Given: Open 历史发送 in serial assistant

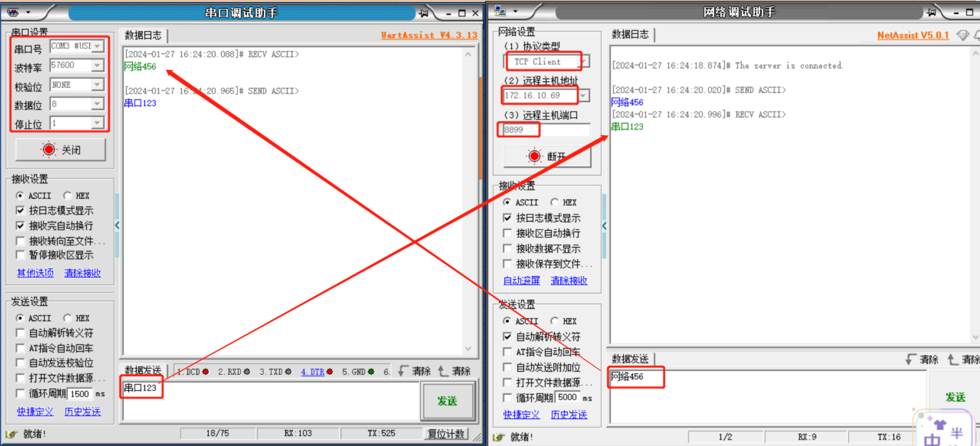Looking at the screenshot, I should click(x=83, y=411).
